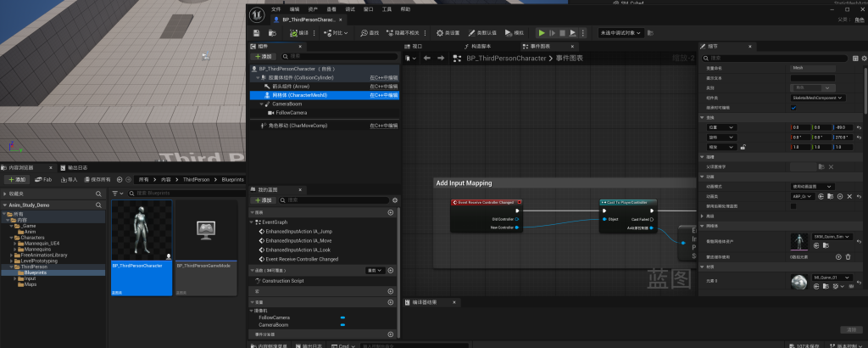The image size is (868, 348).
Task: Add a new variable with the 变量 plus icon
Action: (x=390, y=302)
